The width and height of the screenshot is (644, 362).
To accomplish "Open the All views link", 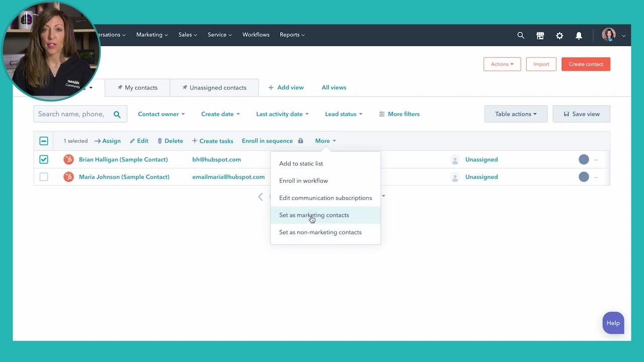I will coord(334,87).
